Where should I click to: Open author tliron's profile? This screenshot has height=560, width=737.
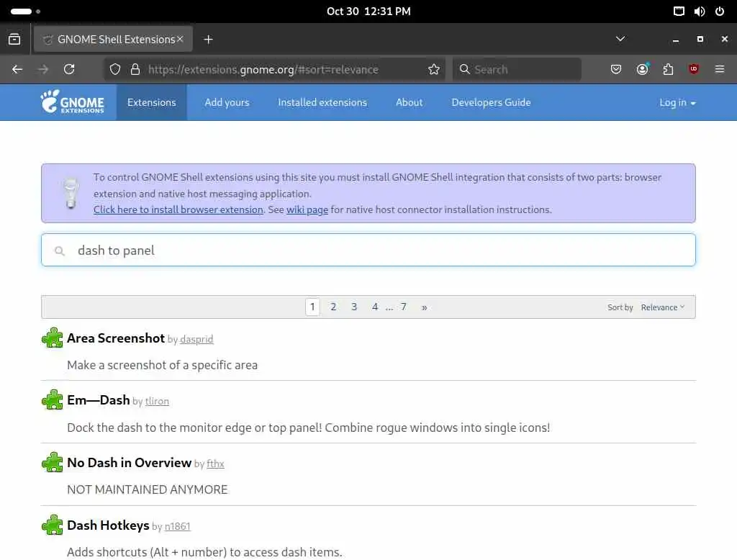coord(157,401)
